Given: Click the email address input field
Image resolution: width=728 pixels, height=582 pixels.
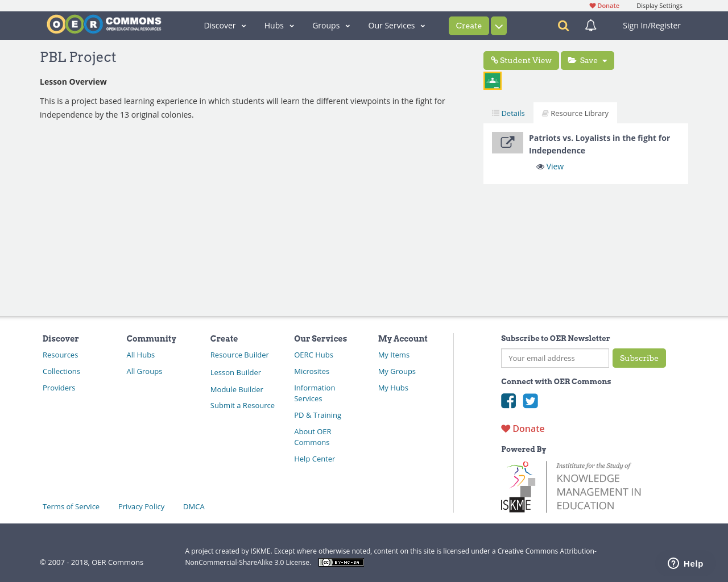Looking at the screenshot, I should click(555, 358).
